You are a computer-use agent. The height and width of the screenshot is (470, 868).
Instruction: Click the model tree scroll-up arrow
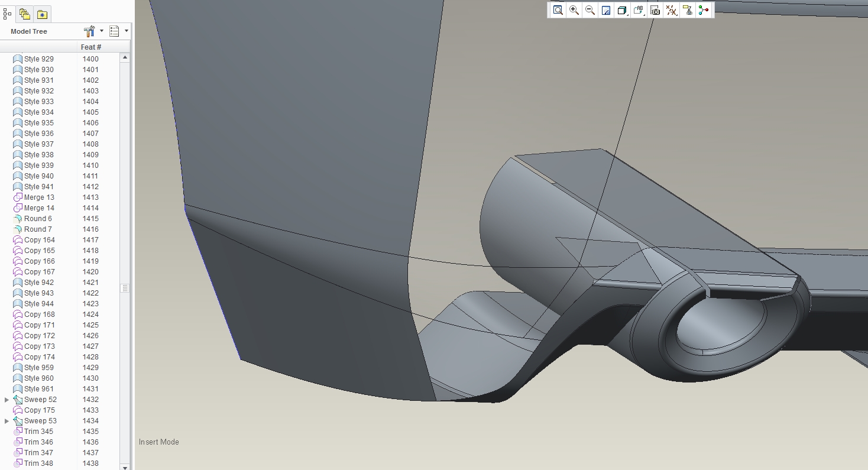pos(125,57)
